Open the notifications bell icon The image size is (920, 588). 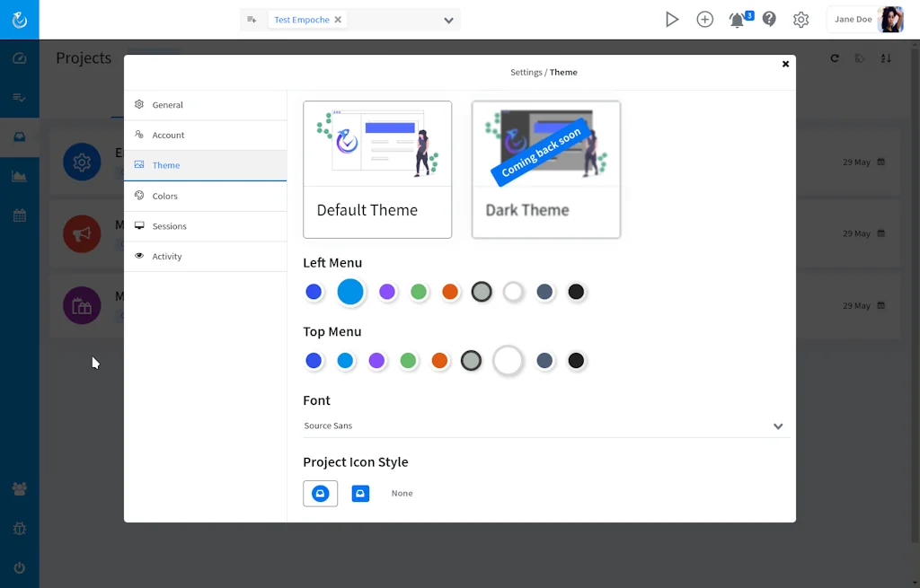tap(738, 20)
